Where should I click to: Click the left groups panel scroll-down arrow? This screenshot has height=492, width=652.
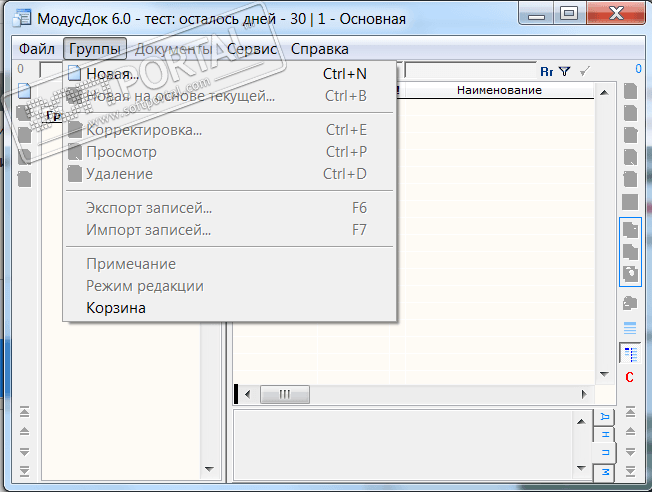[x=209, y=469]
